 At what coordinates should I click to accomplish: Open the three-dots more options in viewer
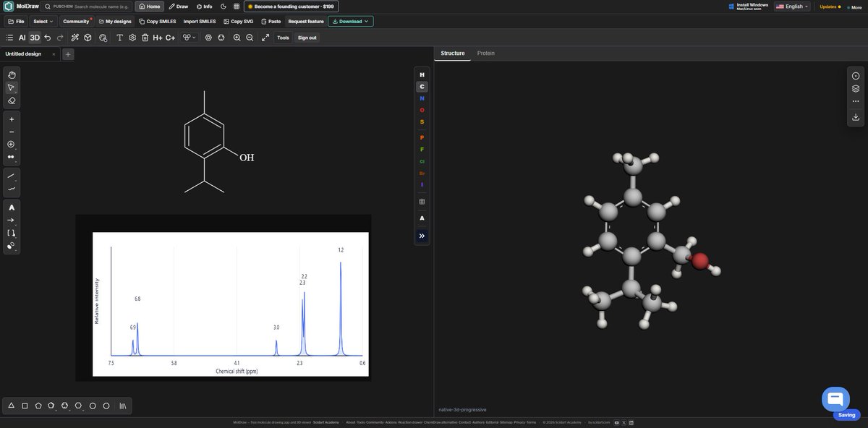(856, 101)
